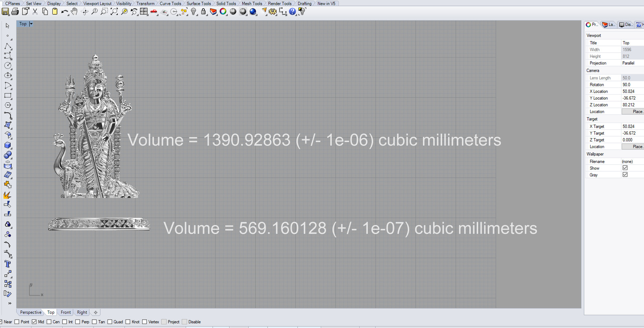Click the add new viewport tab button
This screenshot has height=328, width=644.
95,312
